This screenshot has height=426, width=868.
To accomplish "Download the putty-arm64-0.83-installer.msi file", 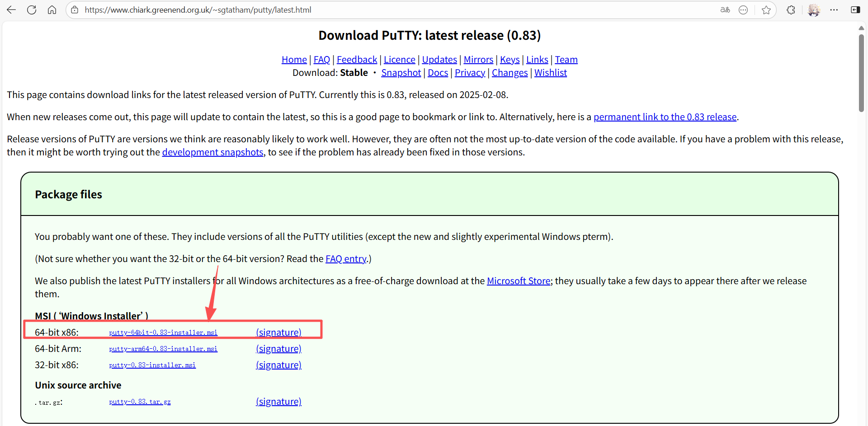I will tap(163, 349).
